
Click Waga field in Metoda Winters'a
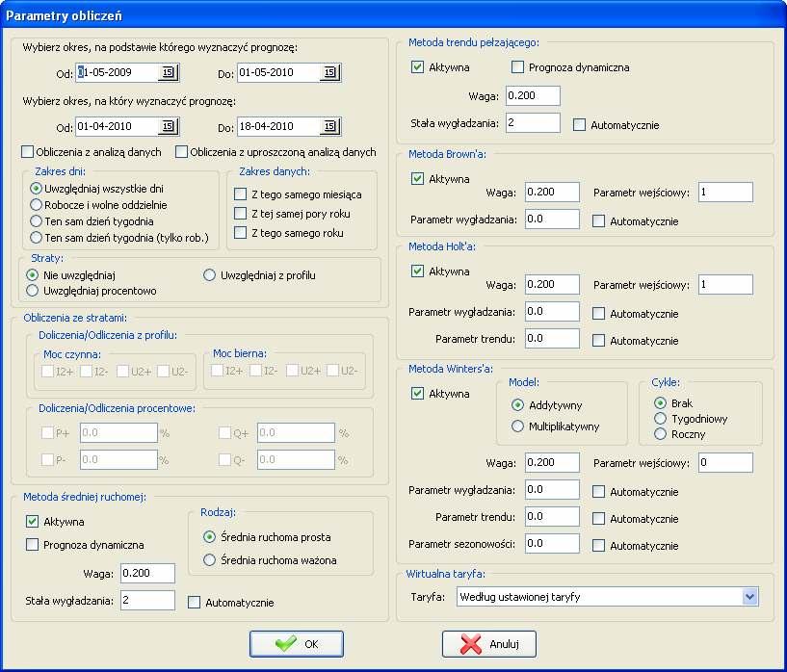(x=552, y=462)
